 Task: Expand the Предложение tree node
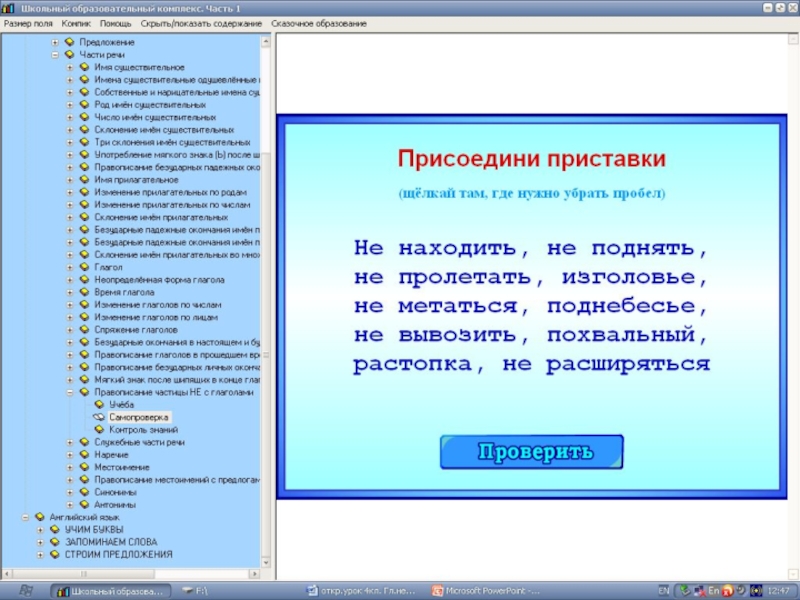[x=55, y=42]
